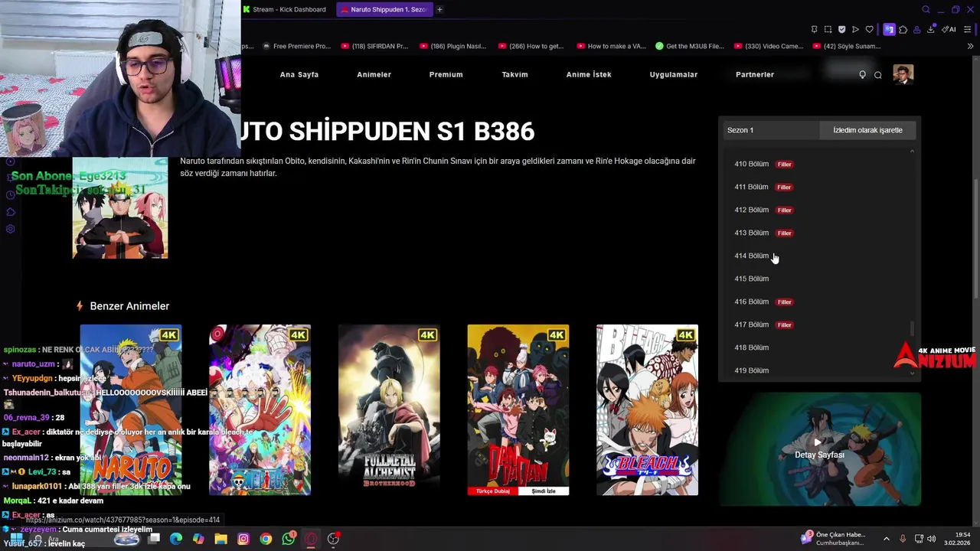This screenshot has height=551, width=980.
Task: Open Google Chrome from taskbar
Action: click(266, 539)
